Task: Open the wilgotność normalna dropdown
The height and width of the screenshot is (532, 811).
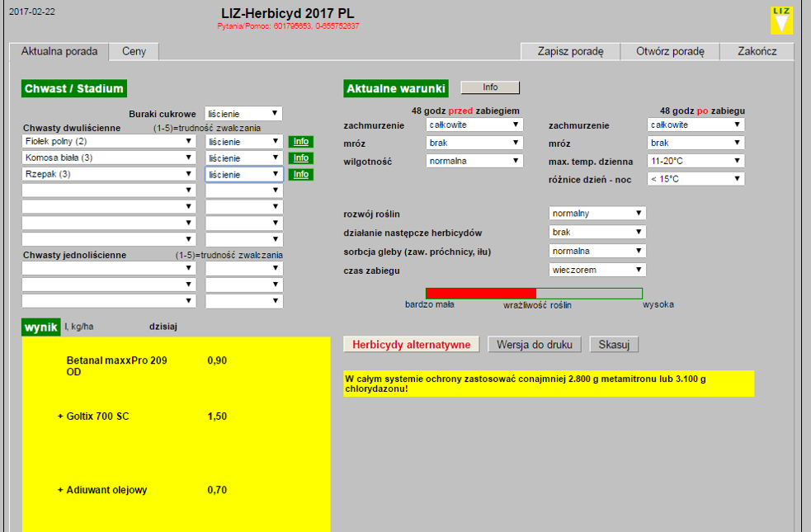Action: tap(474, 161)
